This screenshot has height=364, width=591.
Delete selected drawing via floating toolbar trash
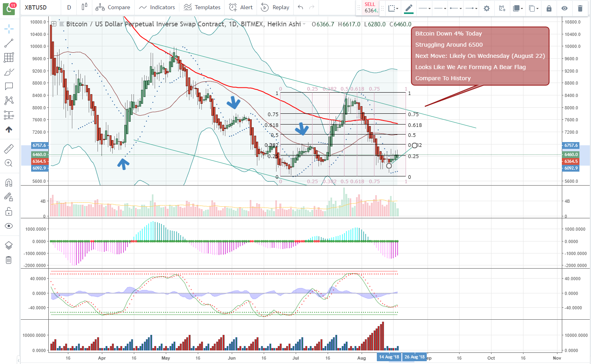click(x=580, y=8)
